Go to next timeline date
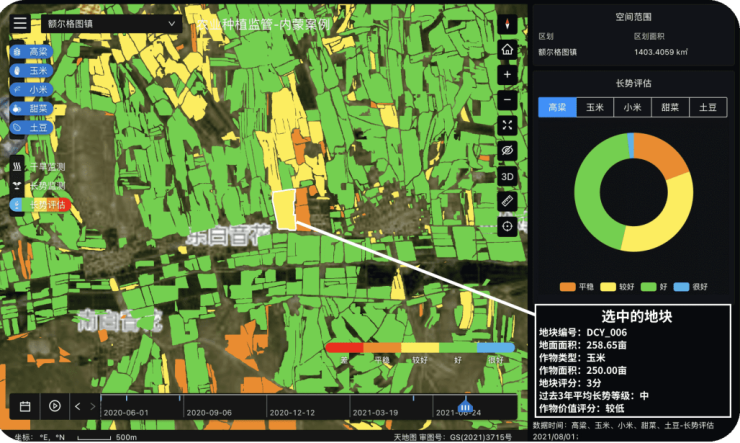The image size is (740, 443). pos(92,406)
